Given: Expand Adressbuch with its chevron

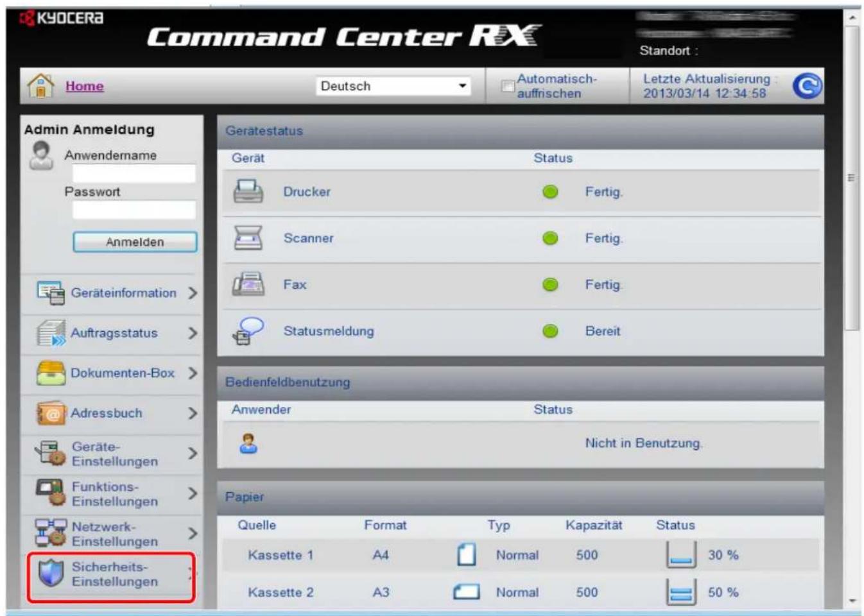Looking at the screenshot, I should pyautogui.click(x=193, y=413).
